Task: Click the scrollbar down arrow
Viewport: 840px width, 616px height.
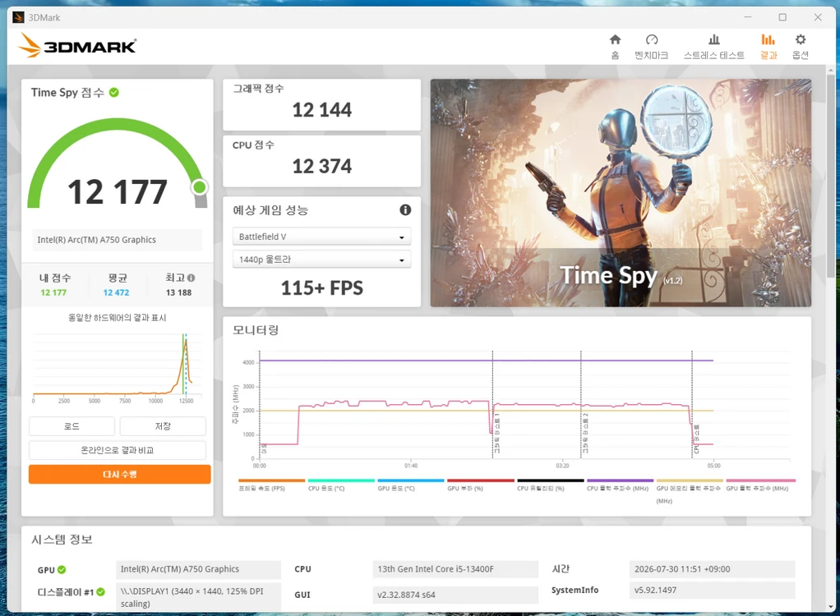Action: 830,607
